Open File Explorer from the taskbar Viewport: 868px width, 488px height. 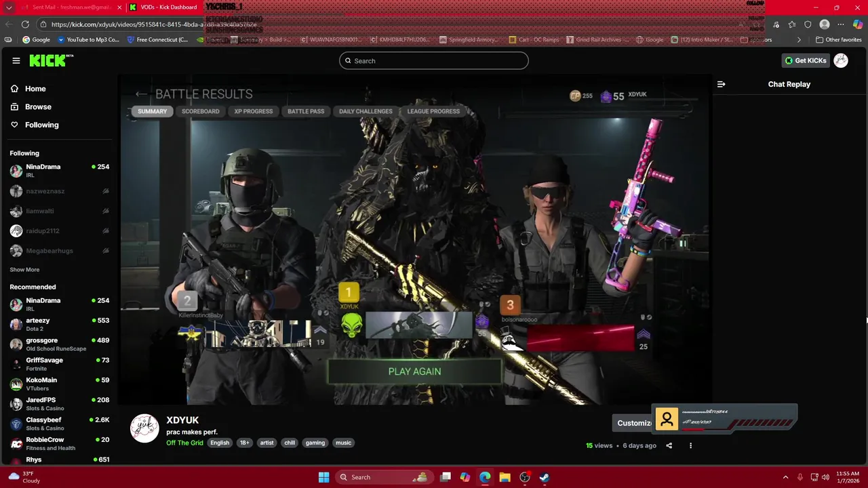(505, 477)
